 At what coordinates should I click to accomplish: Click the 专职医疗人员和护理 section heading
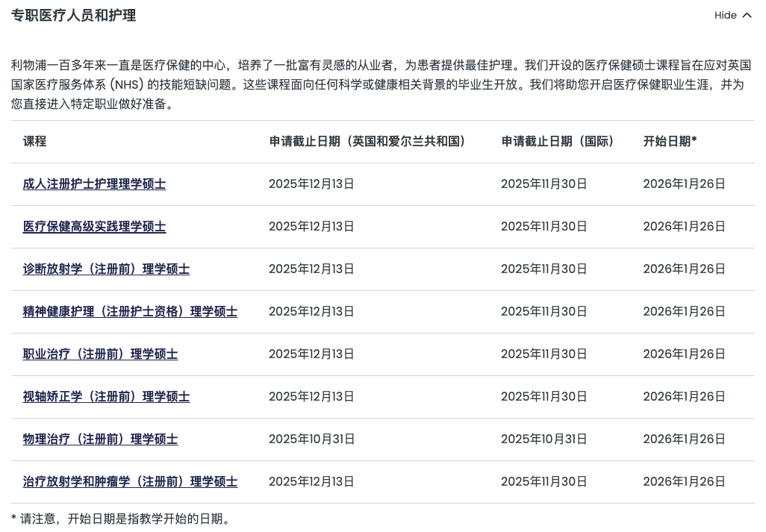(x=73, y=16)
